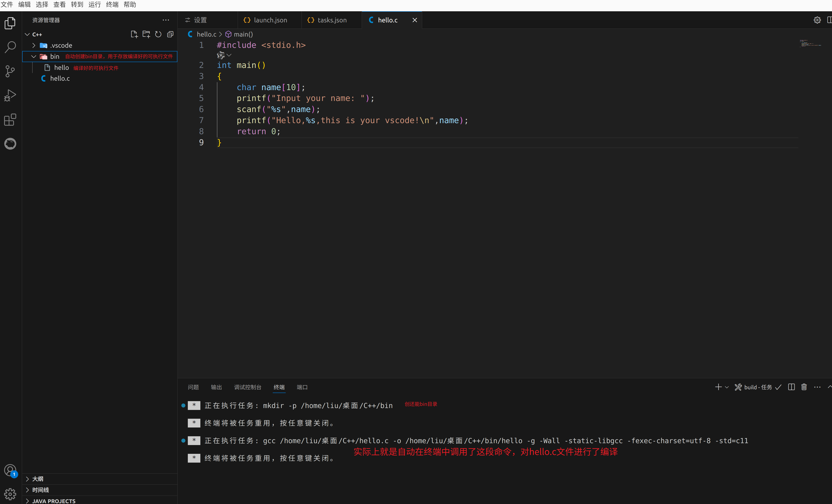This screenshot has width=832, height=504.
Task: Open Run and Debug view
Action: pos(10,96)
